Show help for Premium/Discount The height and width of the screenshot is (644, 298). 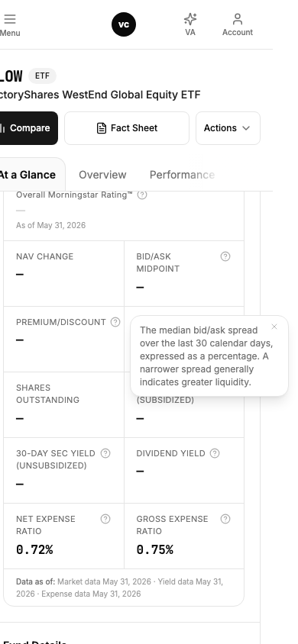click(115, 322)
